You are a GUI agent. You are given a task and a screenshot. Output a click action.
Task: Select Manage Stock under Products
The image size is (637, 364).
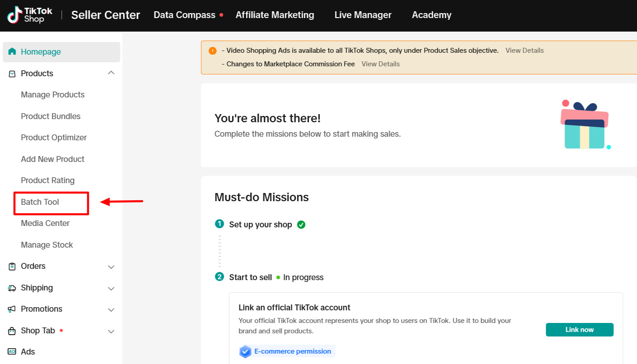pyautogui.click(x=47, y=245)
